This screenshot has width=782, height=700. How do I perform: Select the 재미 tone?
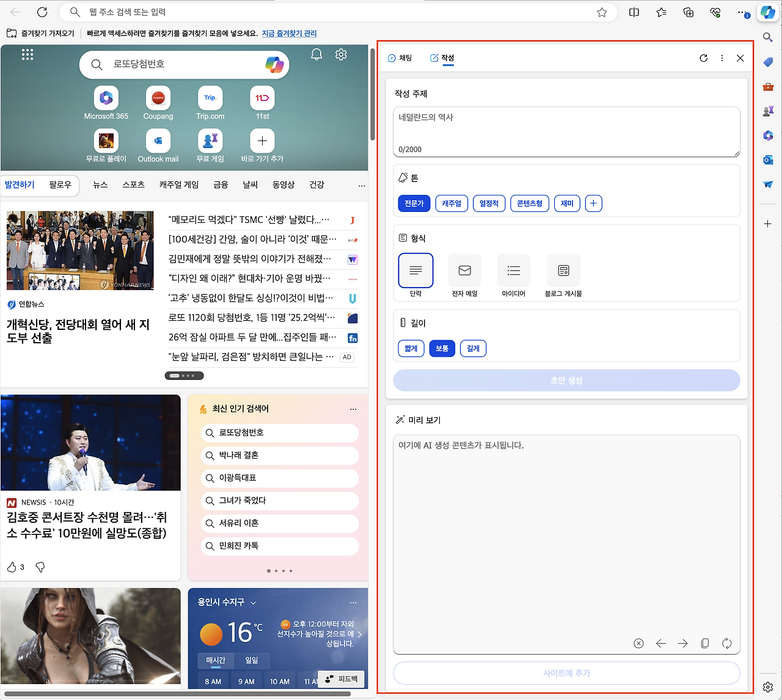(x=567, y=203)
